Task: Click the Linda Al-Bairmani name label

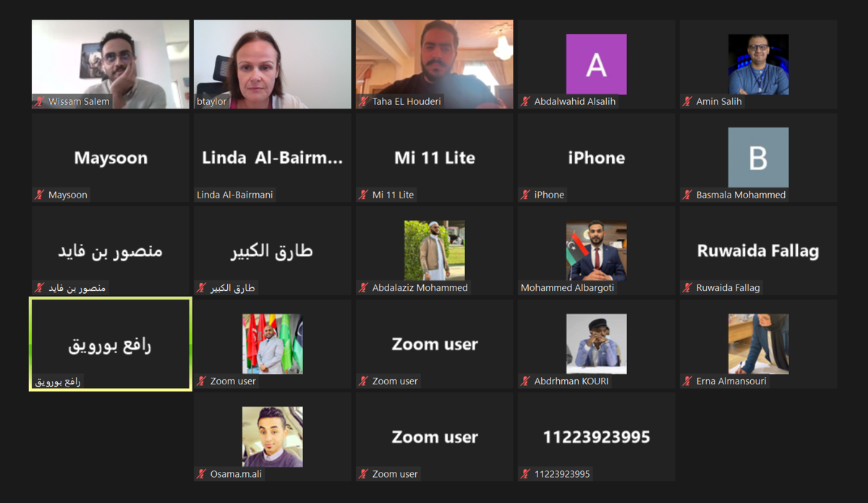Action: (235, 195)
